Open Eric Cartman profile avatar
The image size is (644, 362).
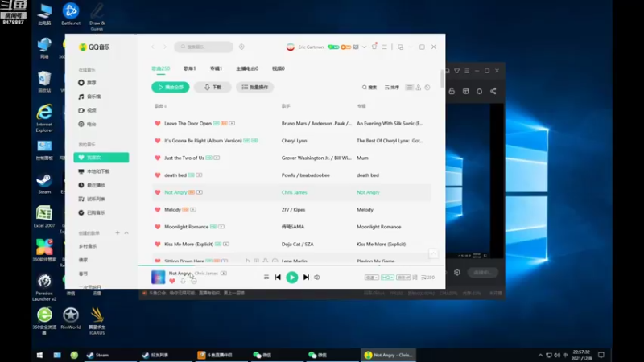pyautogui.click(x=291, y=47)
